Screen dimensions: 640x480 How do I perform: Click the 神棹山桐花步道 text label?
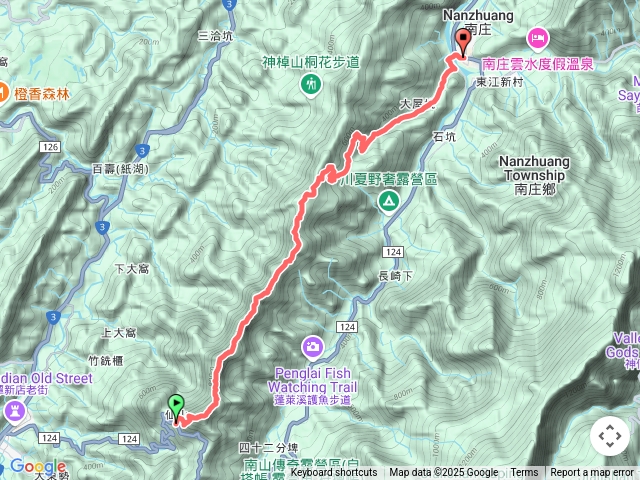coord(311,62)
